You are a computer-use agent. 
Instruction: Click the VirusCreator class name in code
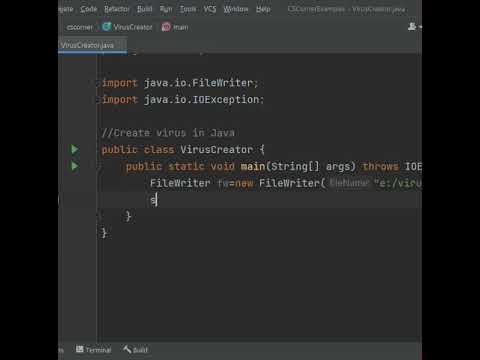coord(216,149)
